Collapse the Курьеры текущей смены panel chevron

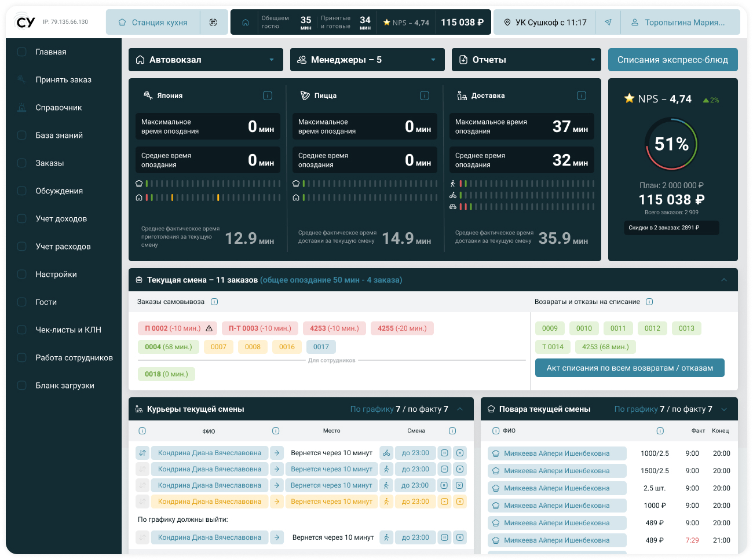click(460, 409)
